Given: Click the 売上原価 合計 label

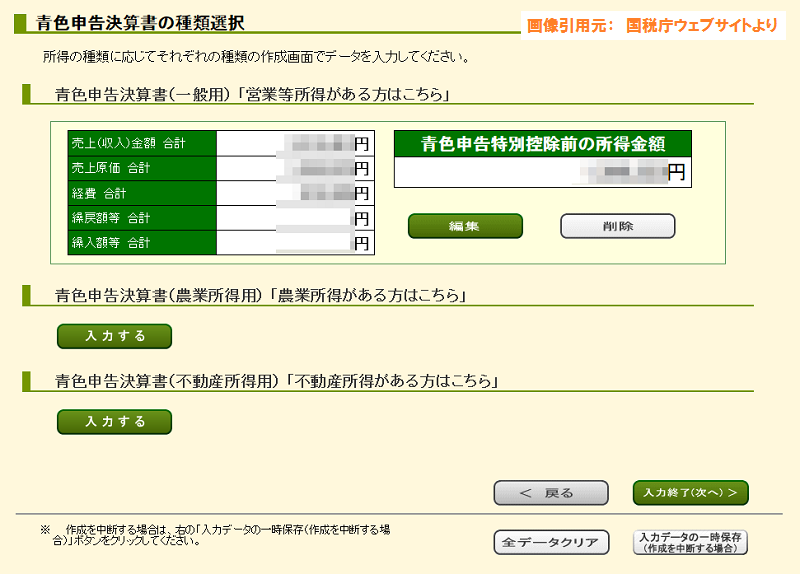Looking at the screenshot, I should tap(142, 168).
